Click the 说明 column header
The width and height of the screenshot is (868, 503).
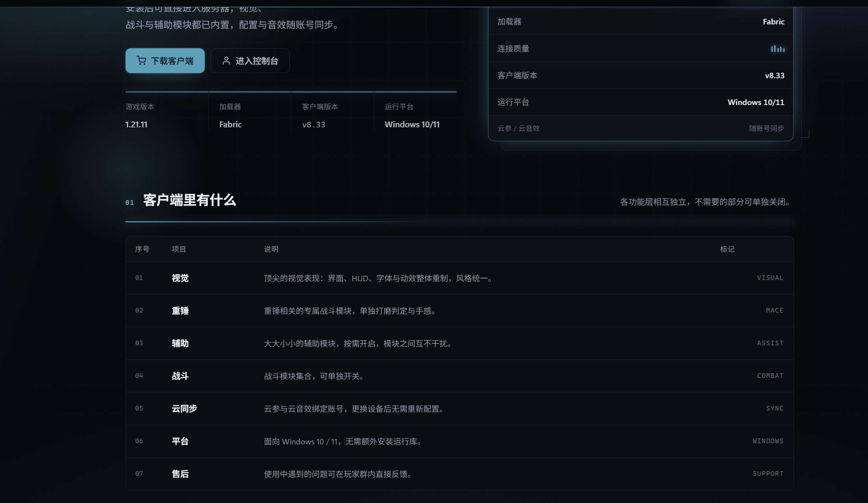tap(271, 249)
